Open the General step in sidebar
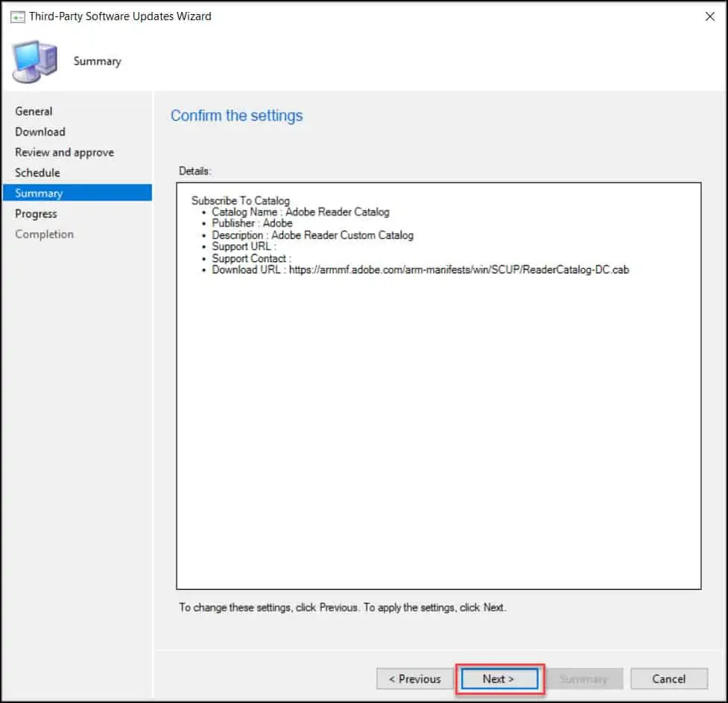Image resolution: width=728 pixels, height=703 pixels. 34,112
